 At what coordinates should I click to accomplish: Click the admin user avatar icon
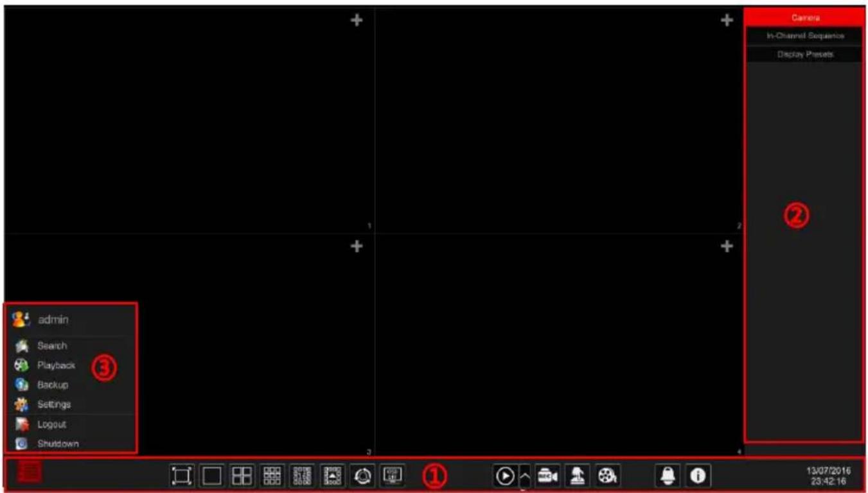point(21,319)
